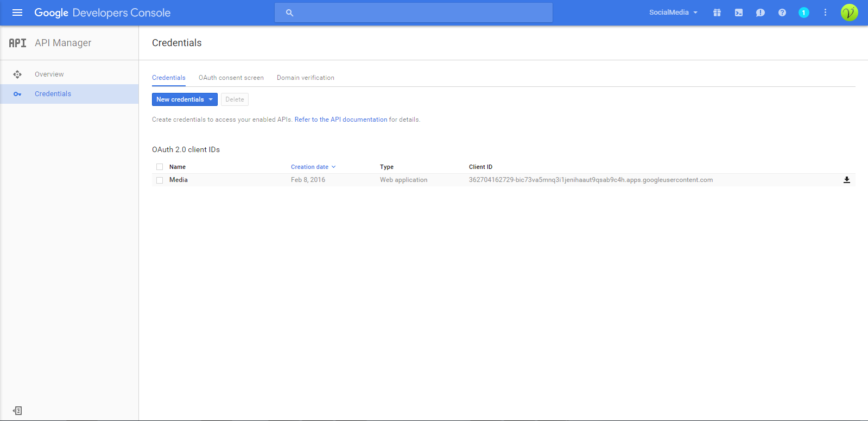Viewport: 868px width, 421px height.
Task: Click the disabled Delete button
Action: click(235, 99)
